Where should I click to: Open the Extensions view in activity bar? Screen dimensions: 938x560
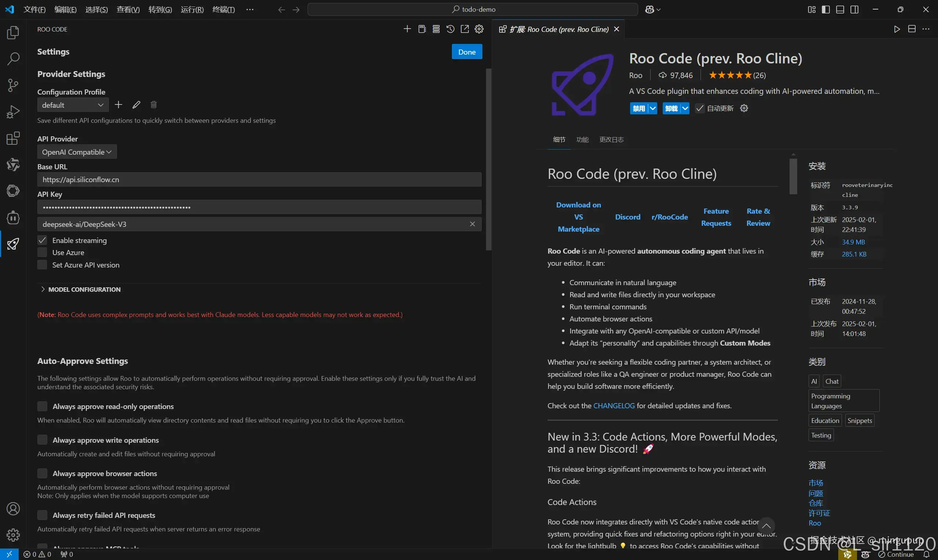13,139
